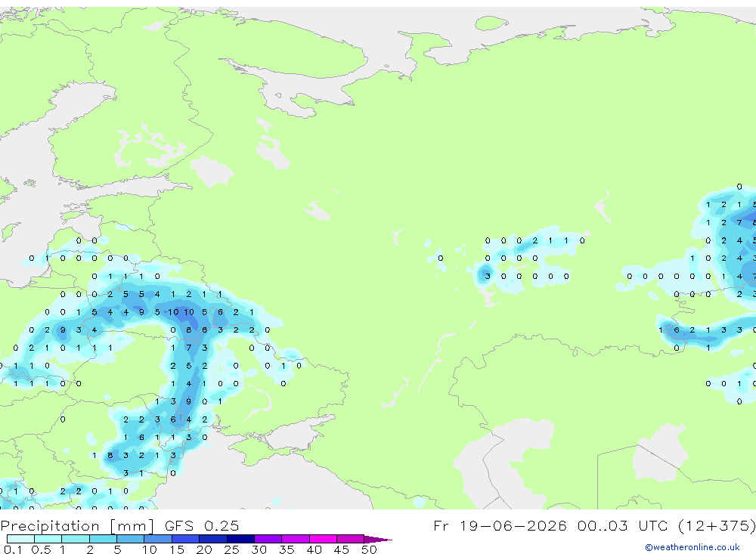
Task: Select the 35–40 mm violet swatch
Action: 296,539
